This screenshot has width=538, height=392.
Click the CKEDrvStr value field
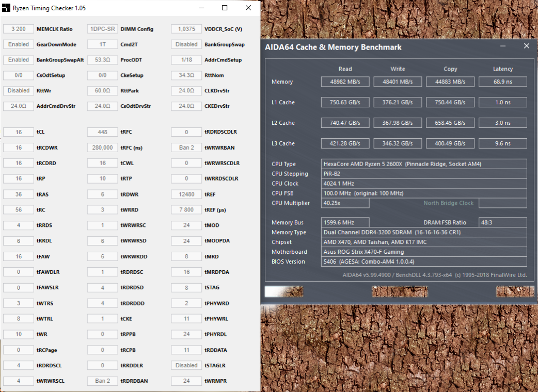coord(186,106)
